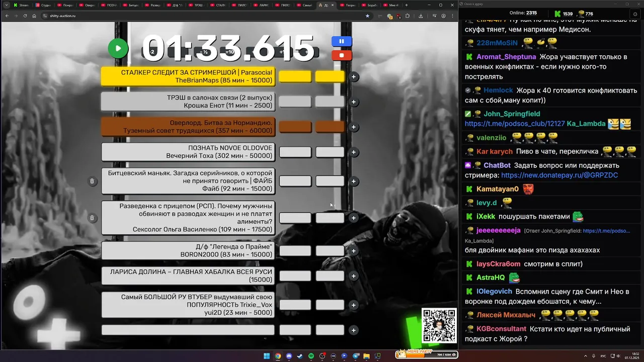644x362 pixels.
Task: Start the auction timer with green play button
Action: click(118, 49)
